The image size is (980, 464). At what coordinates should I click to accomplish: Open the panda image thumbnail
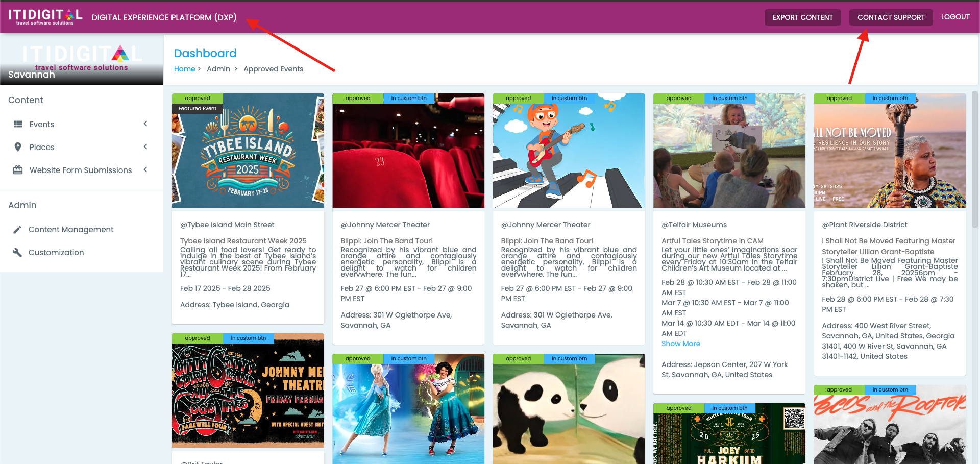tap(569, 409)
